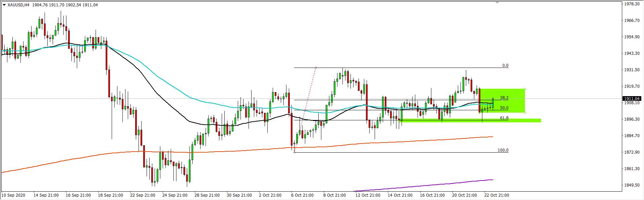The image size is (644, 200).
Task: Click the 1943.30 price scale value
Action: point(632,53)
